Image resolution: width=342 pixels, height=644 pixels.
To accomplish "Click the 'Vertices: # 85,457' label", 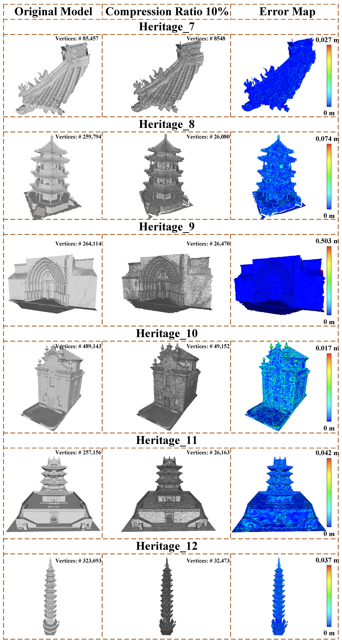I will pos(77,38).
